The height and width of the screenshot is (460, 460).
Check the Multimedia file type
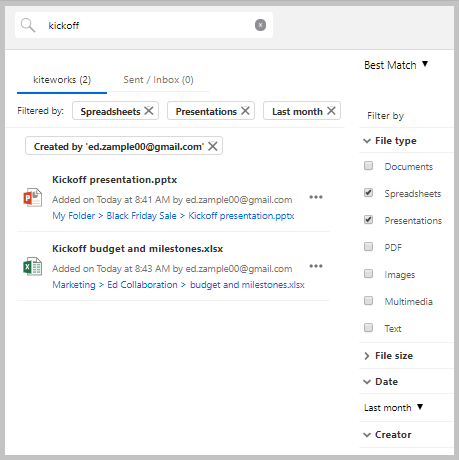[368, 301]
